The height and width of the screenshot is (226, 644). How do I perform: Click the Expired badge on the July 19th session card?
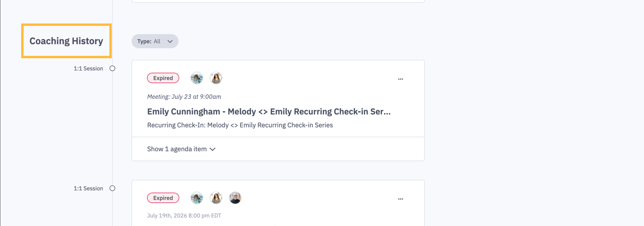coord(163,198)
